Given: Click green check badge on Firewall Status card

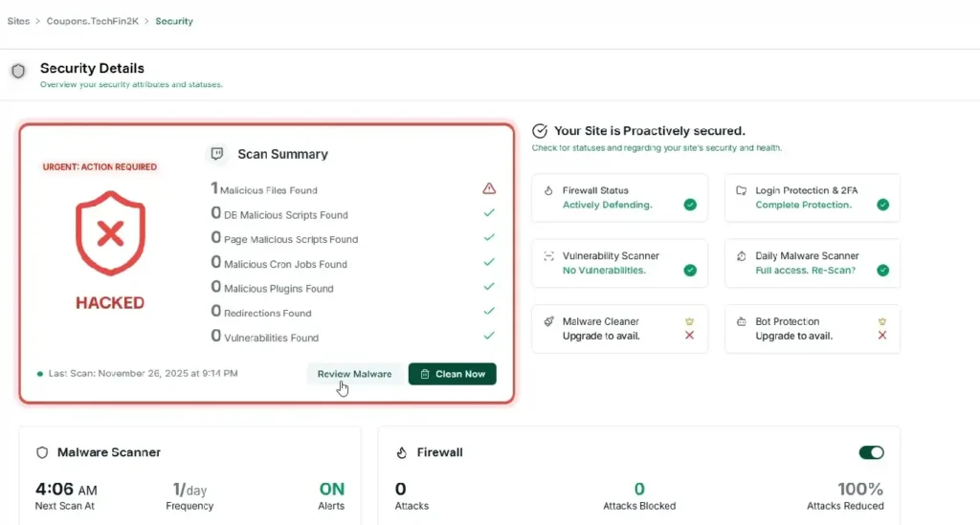Looking at the screenshot, I should pos(690,205).
